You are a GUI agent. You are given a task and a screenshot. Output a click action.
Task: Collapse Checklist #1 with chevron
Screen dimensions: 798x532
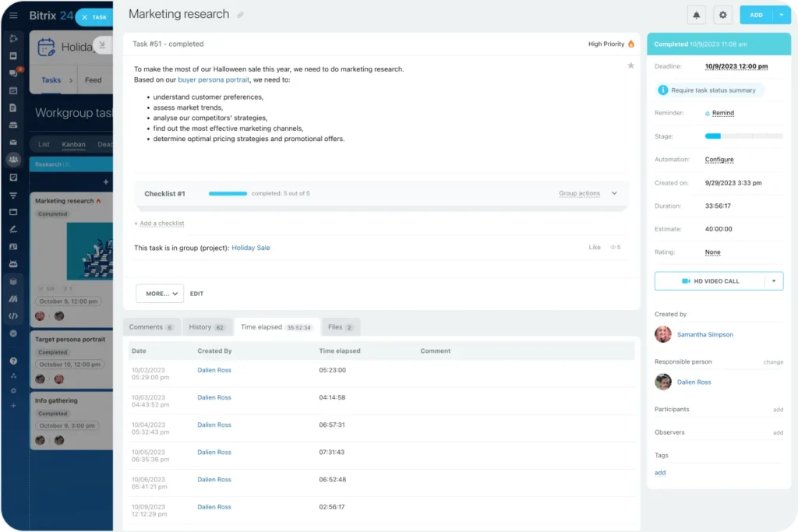(614, 194)
